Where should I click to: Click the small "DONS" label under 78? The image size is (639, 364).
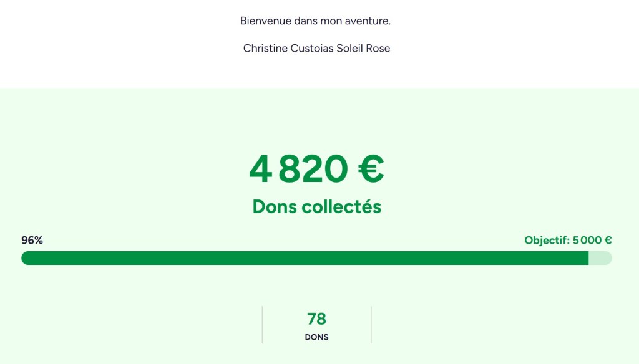click(x=316, y=337)
